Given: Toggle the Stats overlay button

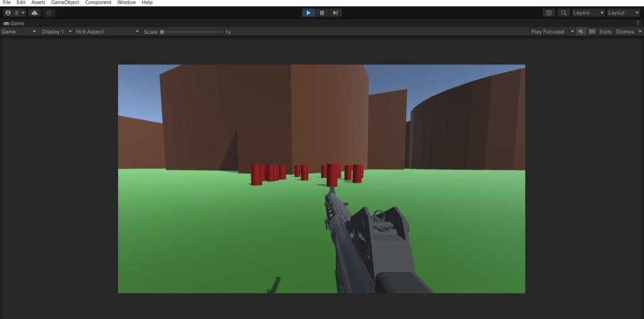Looking at the screenshot, I should [x=606, y=31].
